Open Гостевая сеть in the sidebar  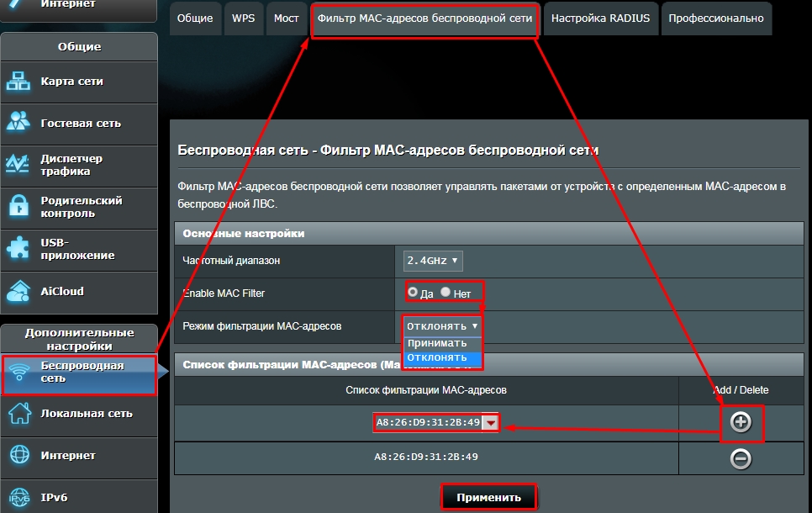79,124
